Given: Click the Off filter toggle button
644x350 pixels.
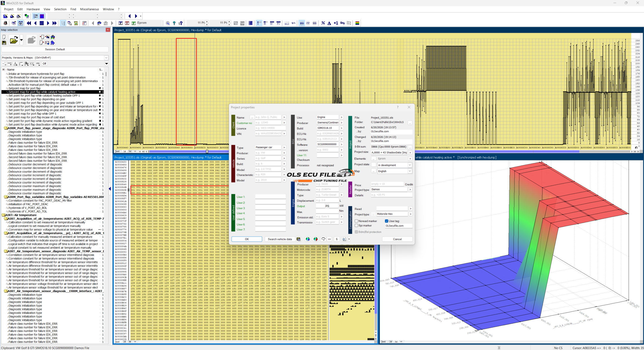Looking at the screenshot, I should point(45,64).
